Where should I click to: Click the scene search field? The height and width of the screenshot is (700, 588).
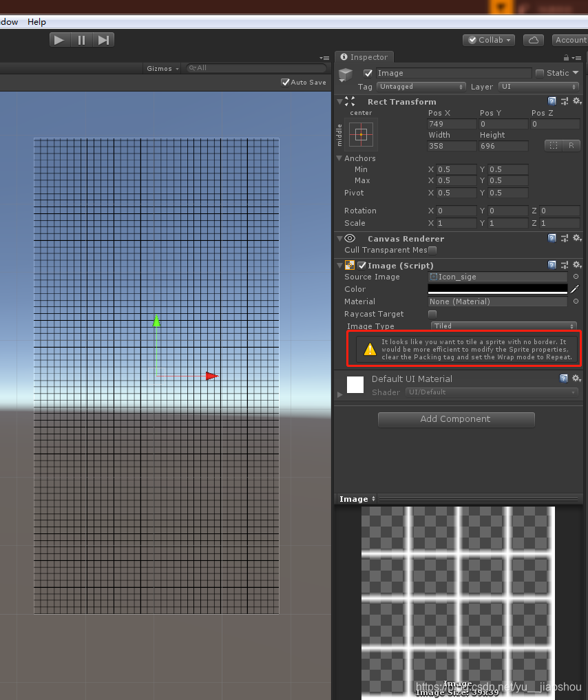(256, 68)
